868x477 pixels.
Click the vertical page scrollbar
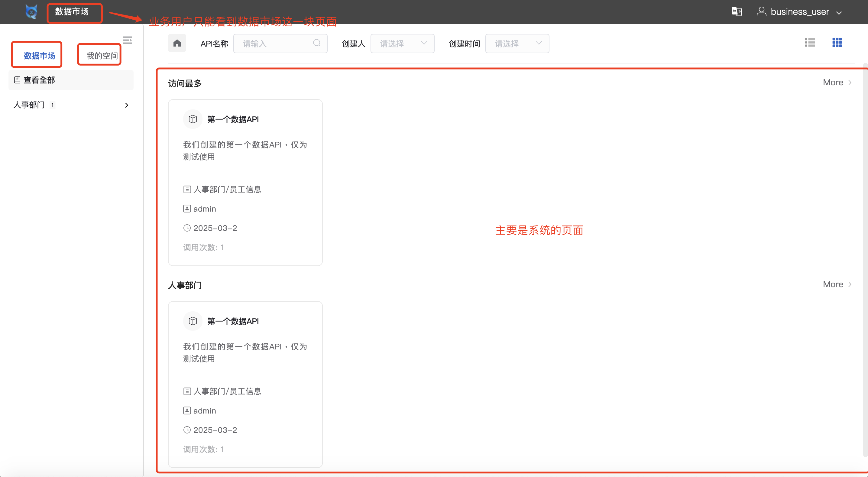click(x=865, y=260)
